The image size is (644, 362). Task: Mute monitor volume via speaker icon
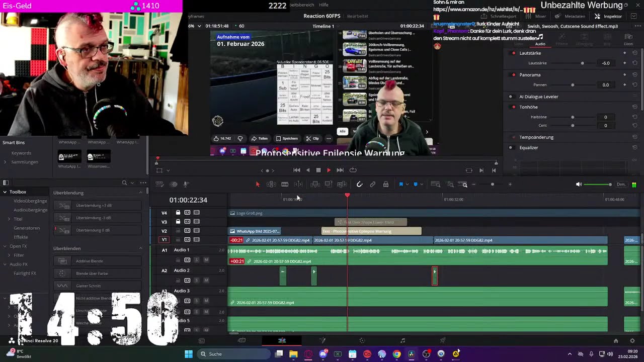coord(579,185)
